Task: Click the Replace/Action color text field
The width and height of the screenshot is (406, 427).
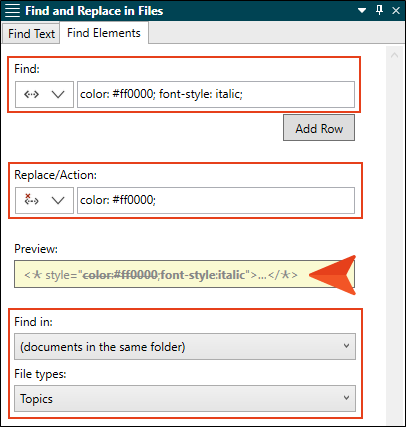Action: click(x=216, y=200)
